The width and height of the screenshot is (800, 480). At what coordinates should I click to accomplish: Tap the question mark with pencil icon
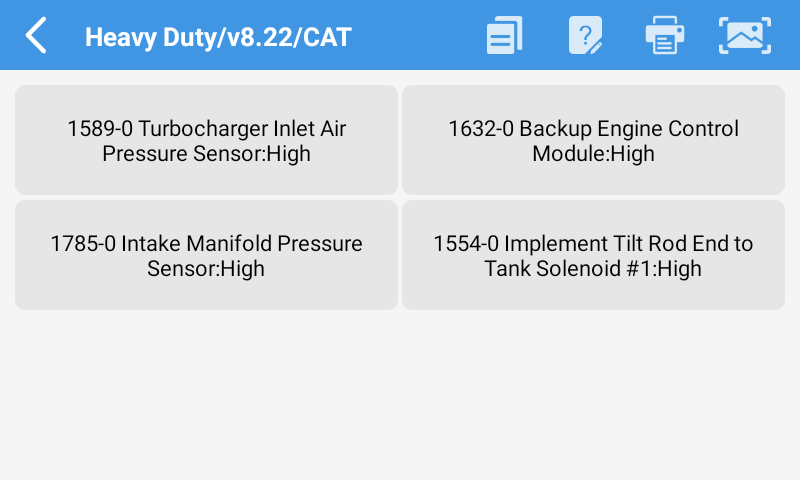pos(585,36)
